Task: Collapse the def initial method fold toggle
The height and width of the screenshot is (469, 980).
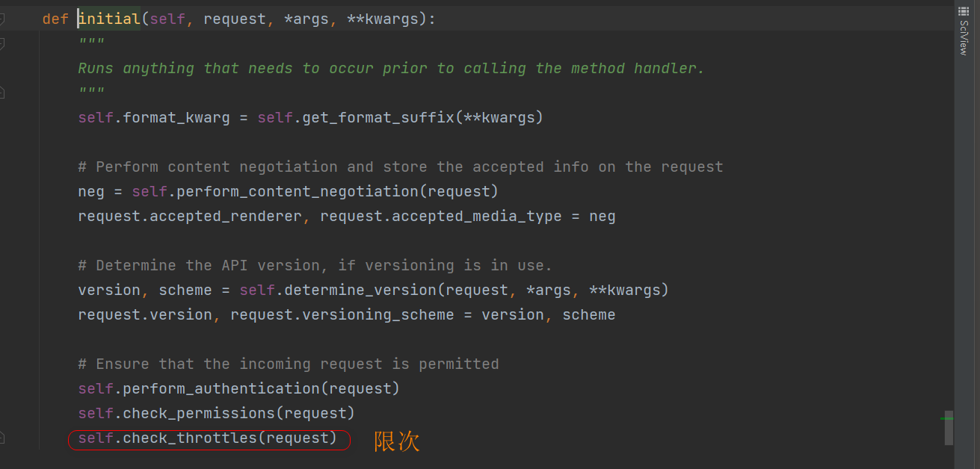Action: [x=2, y=19]
